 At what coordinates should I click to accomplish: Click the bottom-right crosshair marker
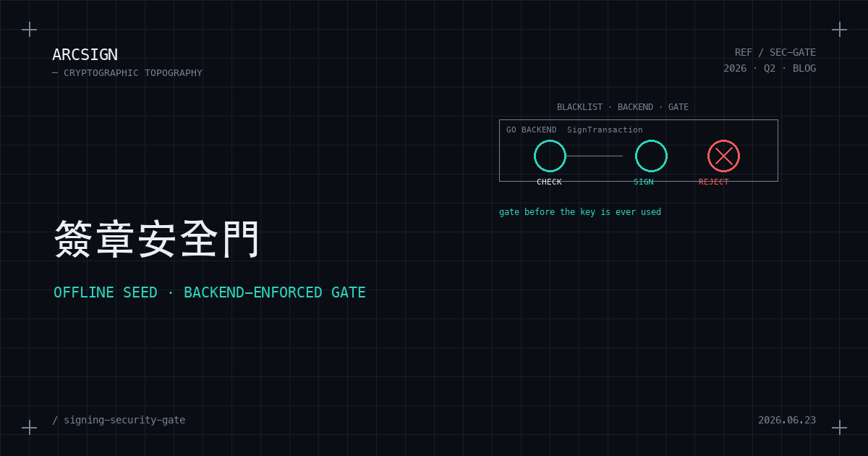pyautogui.click(x=839, y=427)
